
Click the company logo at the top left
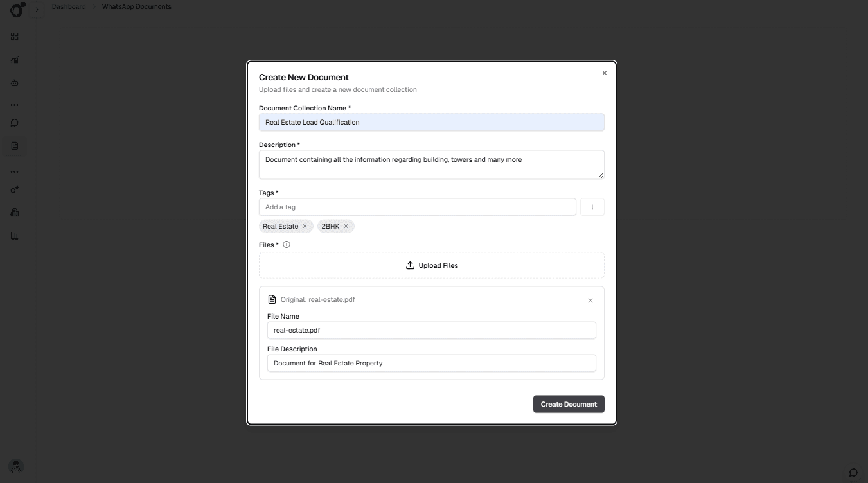(x=15, y=10)
